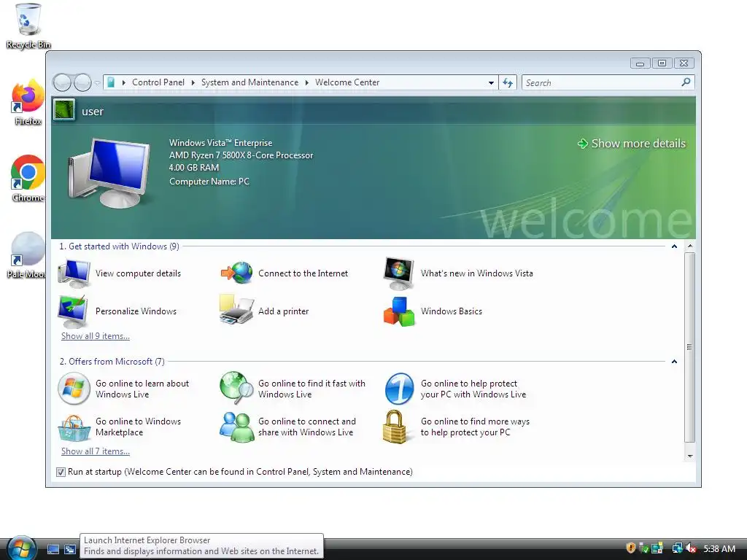Click the help protect your PC OneCare icon
This screenshot has width=747, height=560.
point(399,389)
